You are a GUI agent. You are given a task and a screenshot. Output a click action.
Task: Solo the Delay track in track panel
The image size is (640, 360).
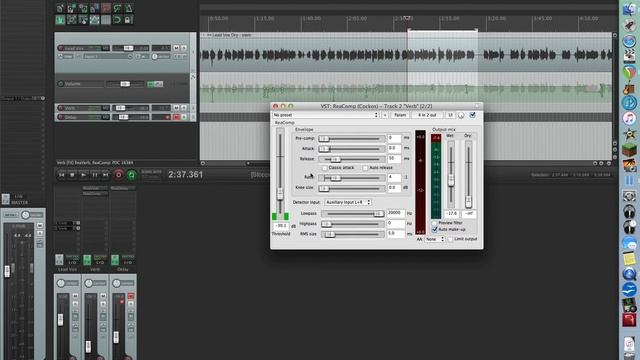tap(184, 117)
